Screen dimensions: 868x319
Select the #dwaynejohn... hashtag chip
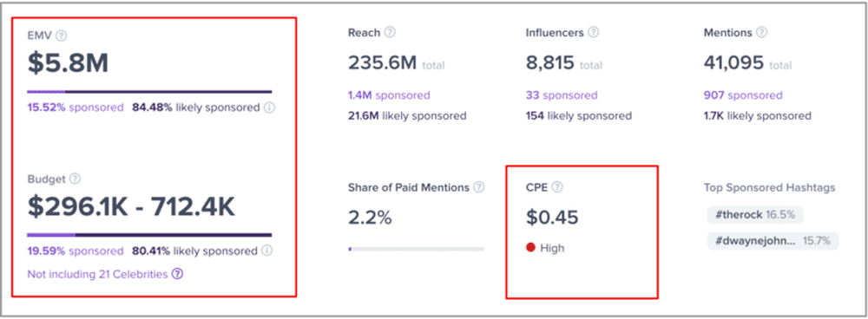click(x=773, y=241)
